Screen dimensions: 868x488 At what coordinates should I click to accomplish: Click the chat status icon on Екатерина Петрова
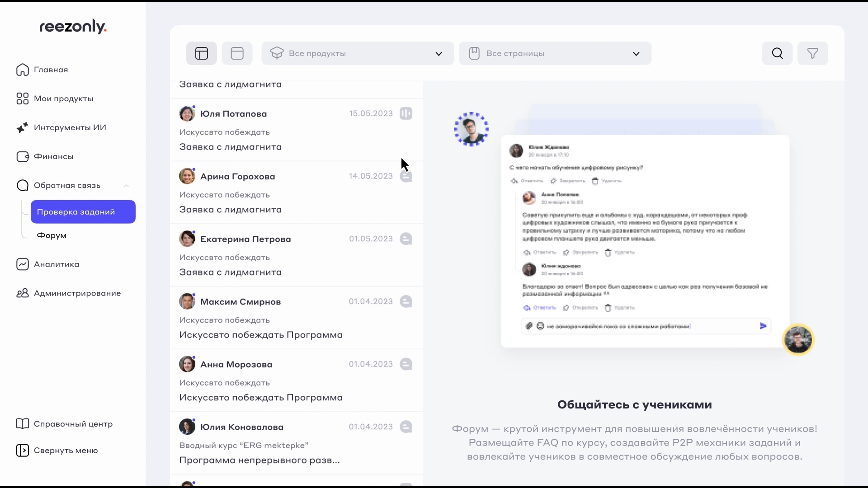tap(406, 239)
